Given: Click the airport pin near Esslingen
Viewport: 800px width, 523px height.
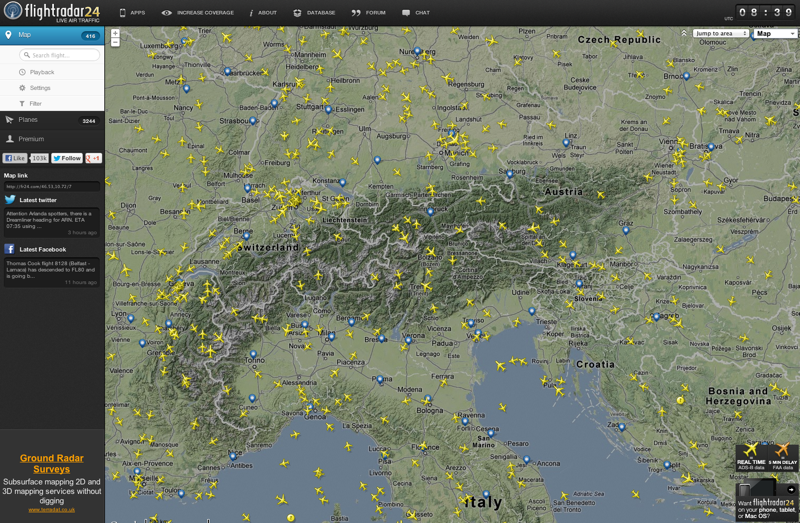Looking at the screenshot, I should [328, 110].
